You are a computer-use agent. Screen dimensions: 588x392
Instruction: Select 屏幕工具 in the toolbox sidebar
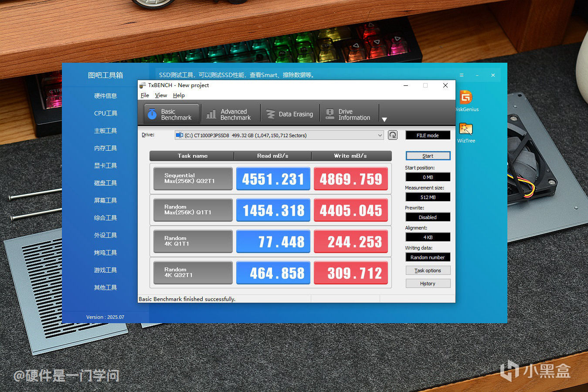point(105,200)
